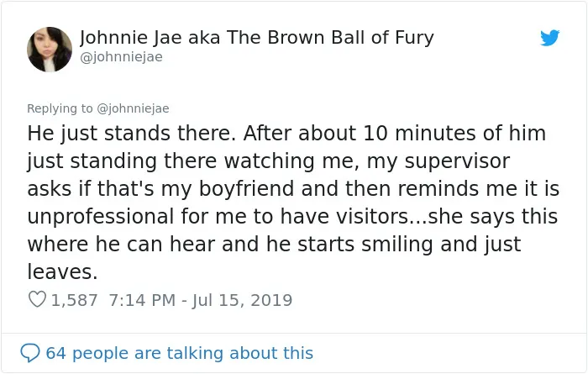Image resolution: width=588 pixels, height=374 pixels.
Task: Click the final word leaves. in the tweet
Action: click(x=62, y=271)
